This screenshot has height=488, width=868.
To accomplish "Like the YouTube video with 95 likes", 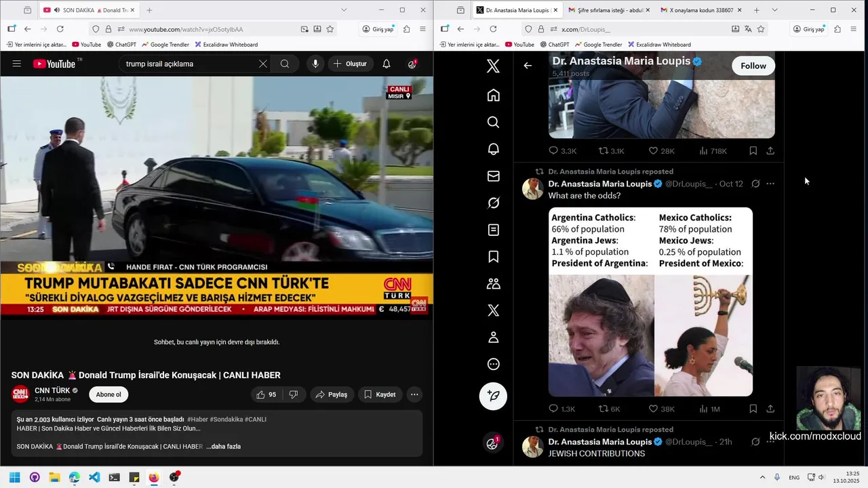I will tap(267, 394).
